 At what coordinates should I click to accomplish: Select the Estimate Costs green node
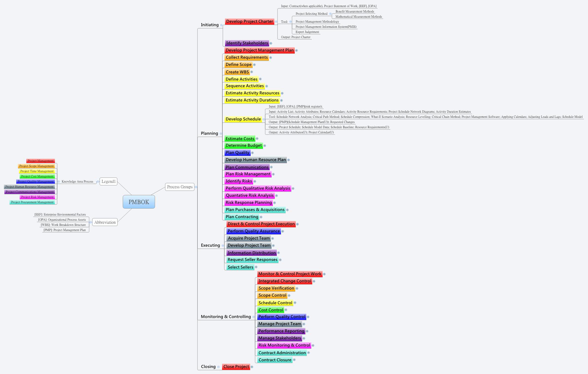coord(240,139)
